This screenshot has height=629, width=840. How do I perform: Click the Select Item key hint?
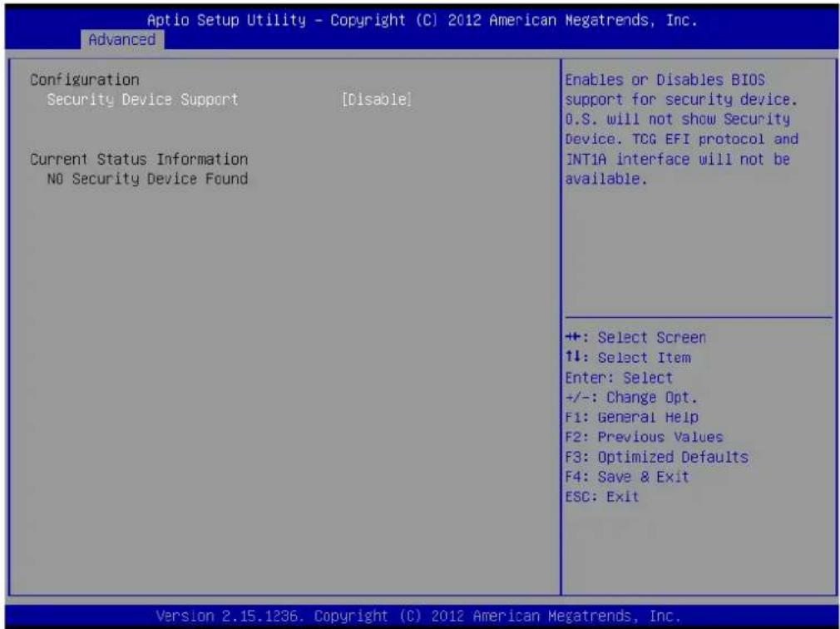[x=628, y=358]
